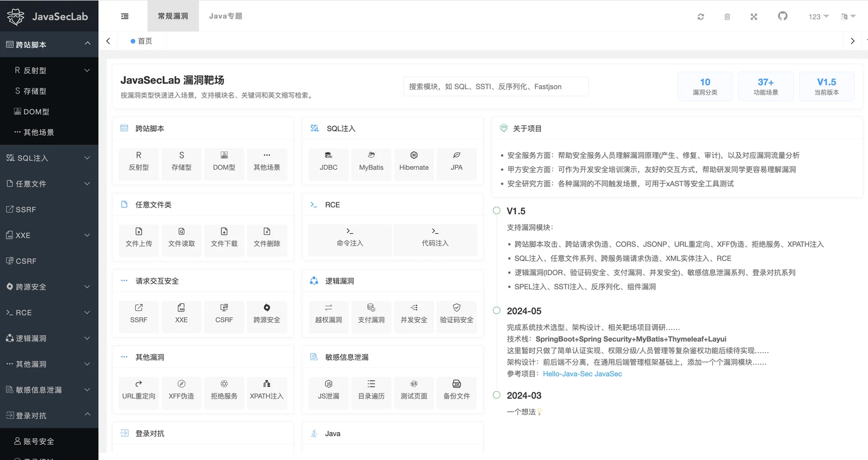Open the 支付漏洞 card
This screenshot has height=460, width=868.
click(x=371, y=316)
